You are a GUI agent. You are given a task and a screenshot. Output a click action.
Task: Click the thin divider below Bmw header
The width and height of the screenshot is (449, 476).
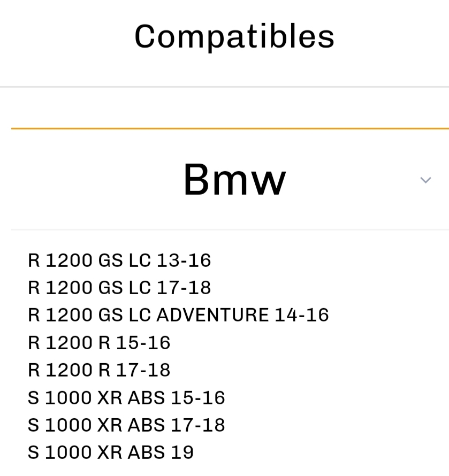pos(230,229)
